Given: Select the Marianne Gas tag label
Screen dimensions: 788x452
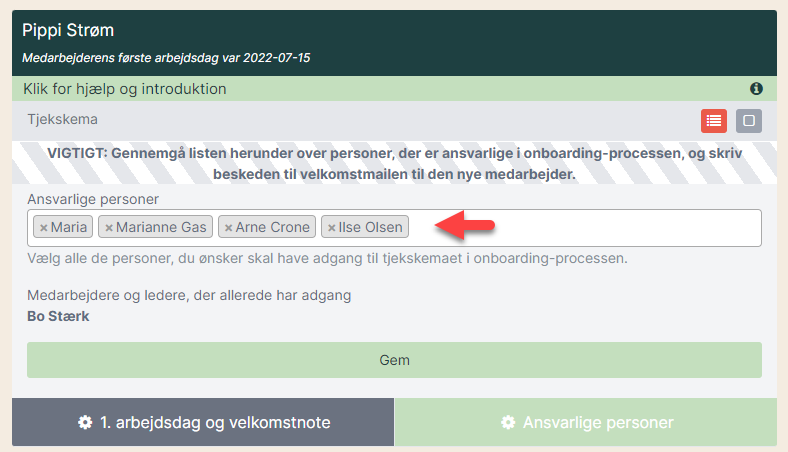Looking at the screenshot, I should 161,228.
